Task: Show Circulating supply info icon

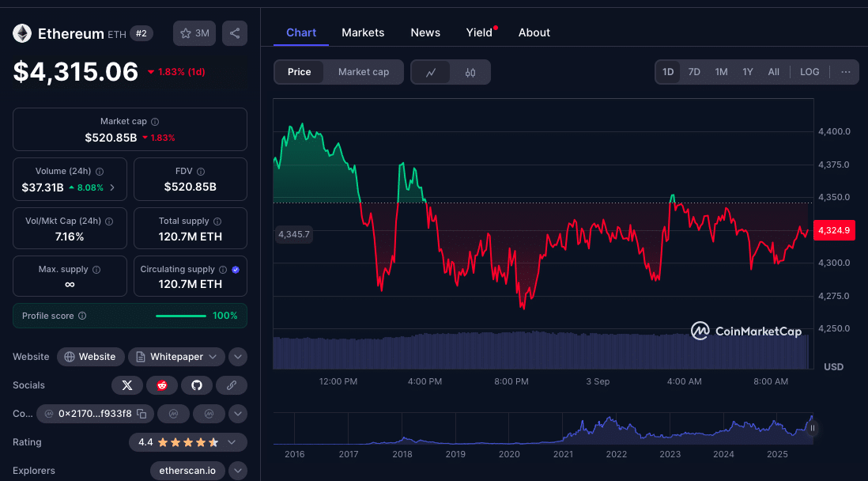Action: coord(223,269)
